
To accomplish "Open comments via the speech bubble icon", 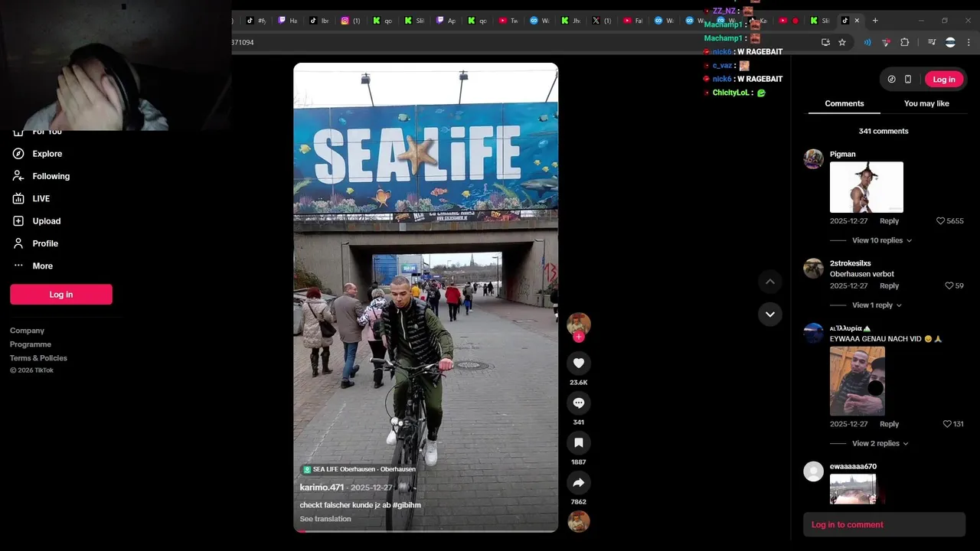I will coord(578,403).
